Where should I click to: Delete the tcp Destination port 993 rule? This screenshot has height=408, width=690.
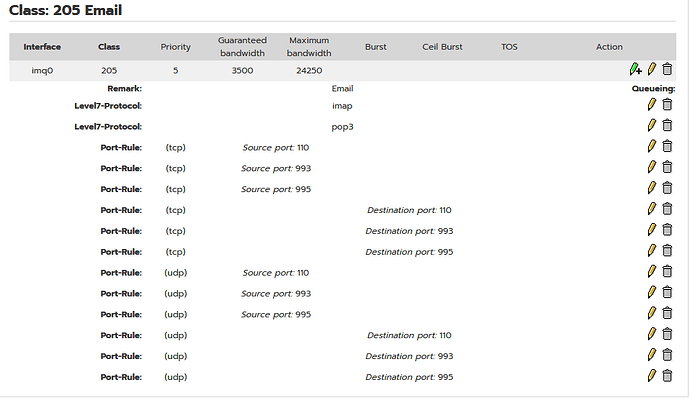click(668, 230)
